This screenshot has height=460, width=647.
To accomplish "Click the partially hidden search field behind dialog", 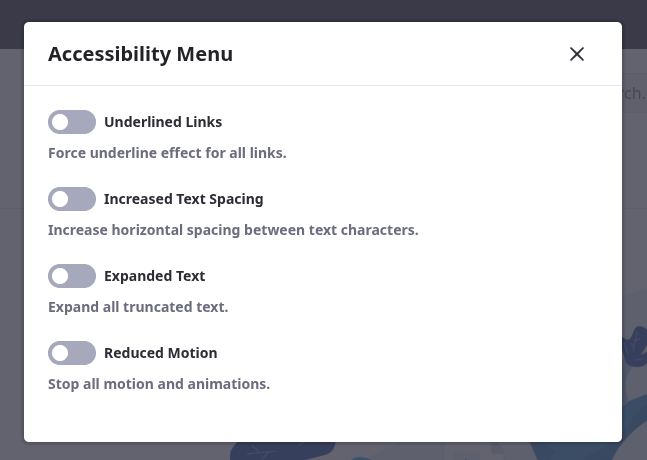I will click(634, 94).
